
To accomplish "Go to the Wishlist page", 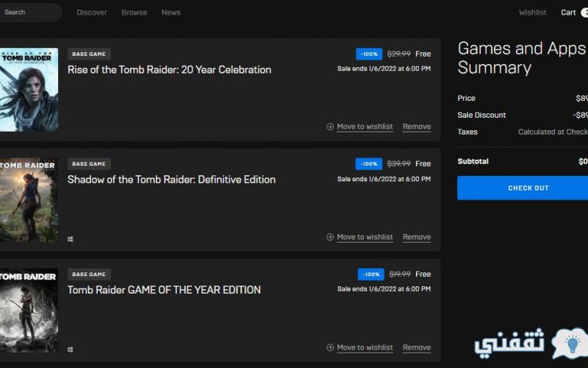I will (x=532, y=13).
